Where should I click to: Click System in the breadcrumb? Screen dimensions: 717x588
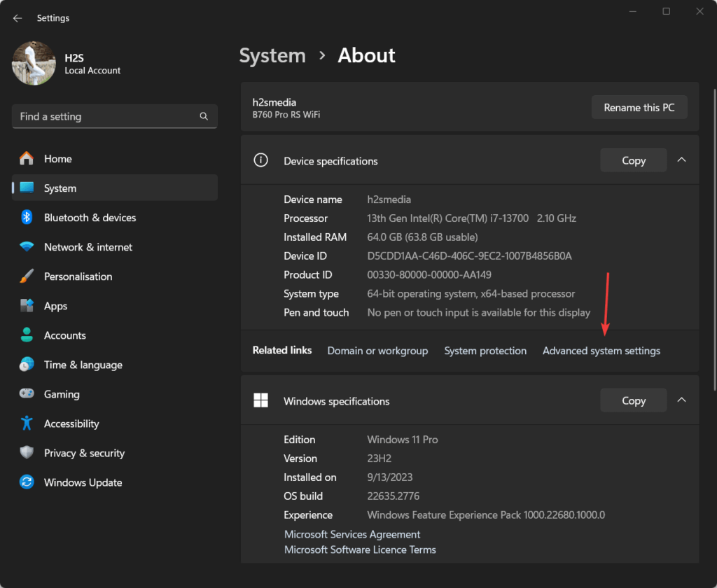[x=272, y=56]
